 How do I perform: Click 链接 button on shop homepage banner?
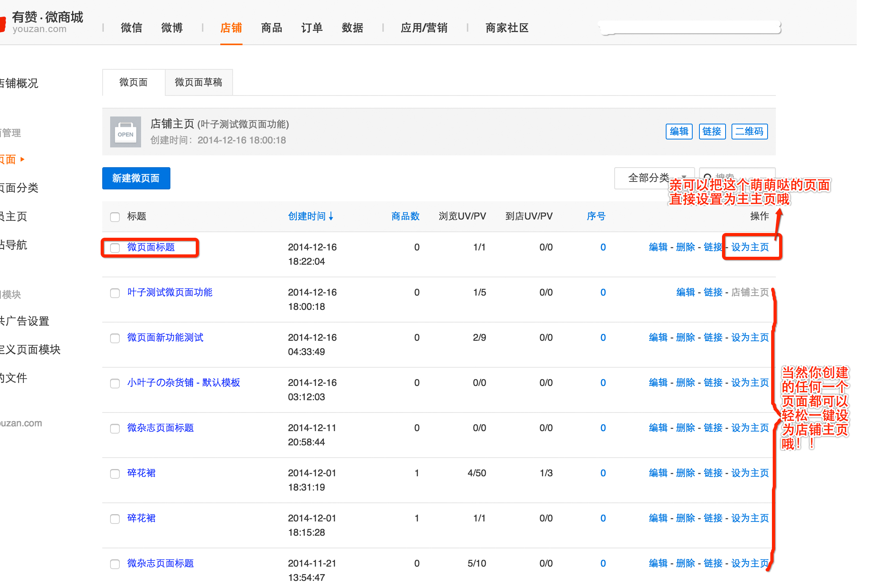click(x=712, y=131)
